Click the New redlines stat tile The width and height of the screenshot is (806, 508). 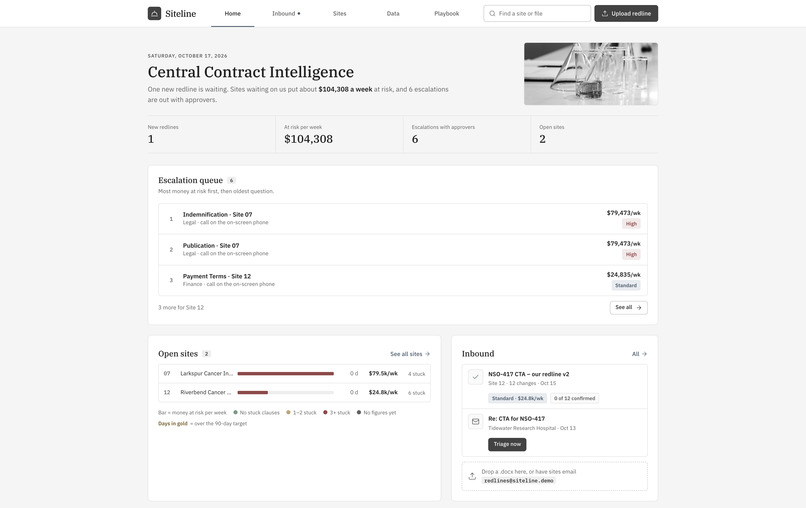(x=211, y=134)
